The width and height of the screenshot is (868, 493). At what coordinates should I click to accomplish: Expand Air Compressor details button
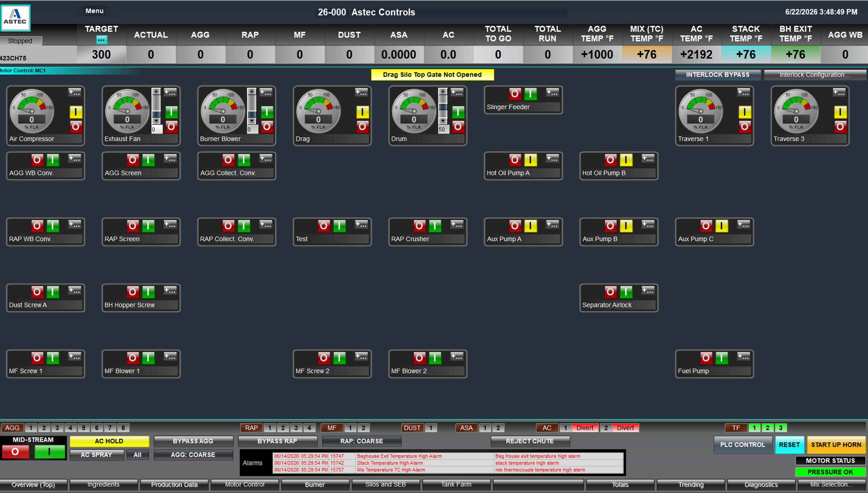pos(75,92)
